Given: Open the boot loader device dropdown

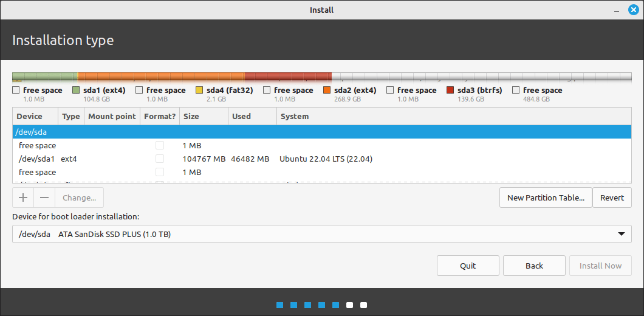Looking at the screenshot, I should [322, 234].
